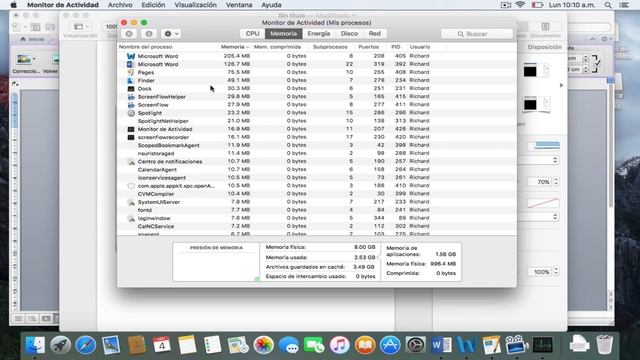Screen dimensions: 640x360
Task: Sort by Mem. comprimida column header
Action: (278, 47)
